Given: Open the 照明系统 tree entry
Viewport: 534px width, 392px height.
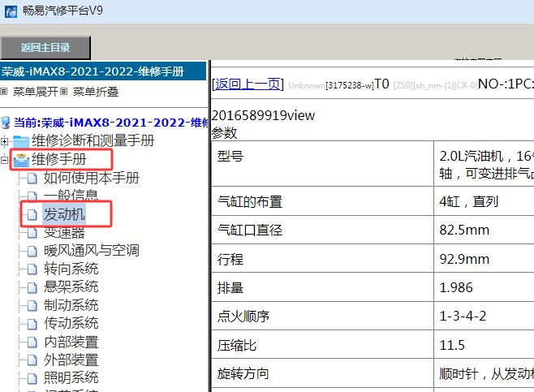Looking at the screenshot, I should (x=71, y=377).
